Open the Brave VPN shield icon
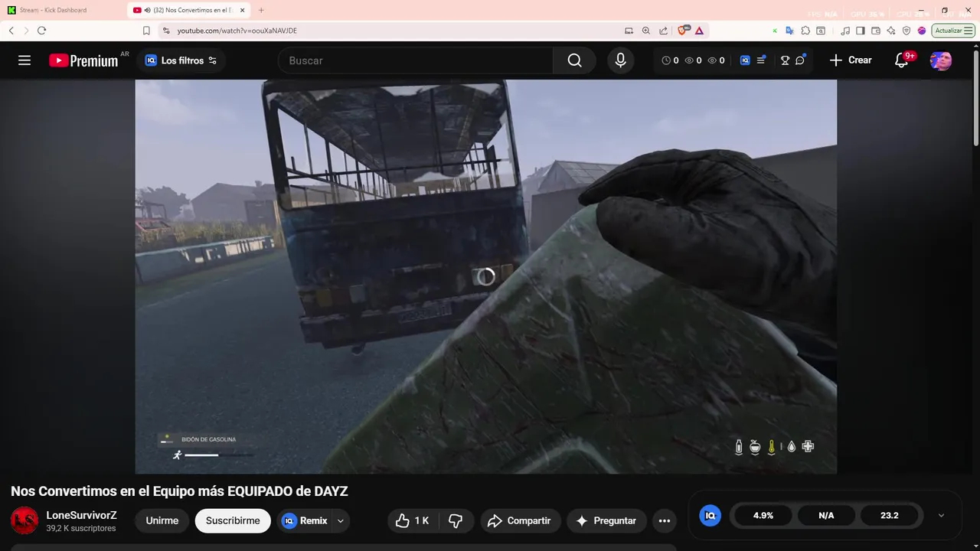This screenshot has height=551, width=980. pos(906,31)
